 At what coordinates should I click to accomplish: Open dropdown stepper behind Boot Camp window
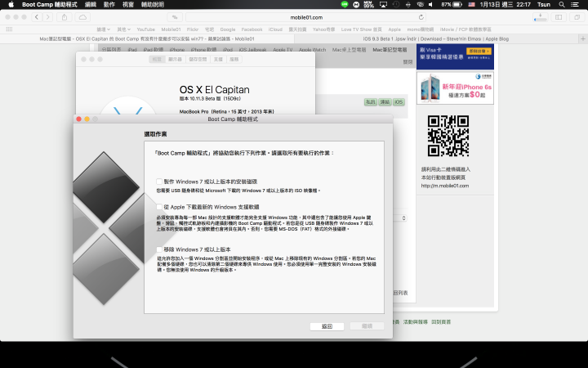[x=404, y=218]
